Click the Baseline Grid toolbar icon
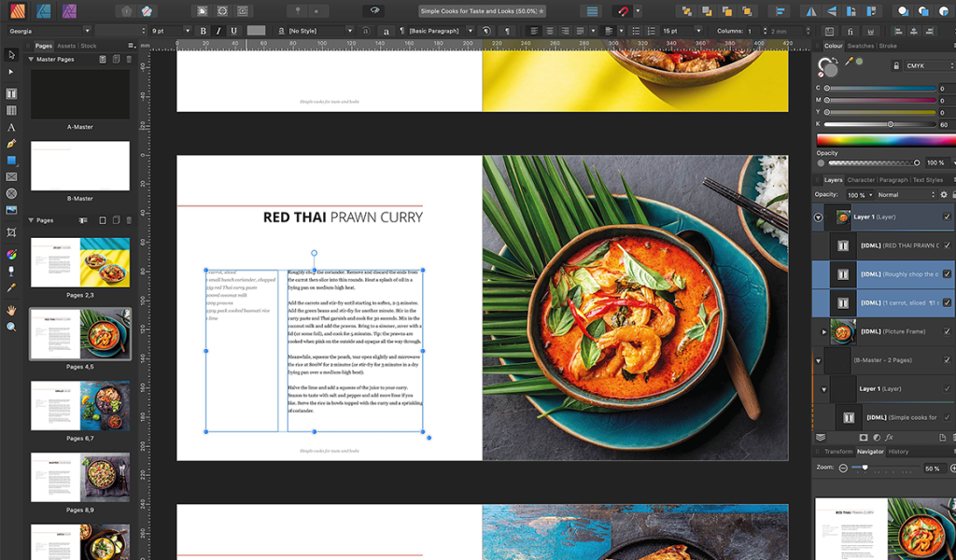The height and width of the screenshot is (560, 956). click(x=592, y=11)
